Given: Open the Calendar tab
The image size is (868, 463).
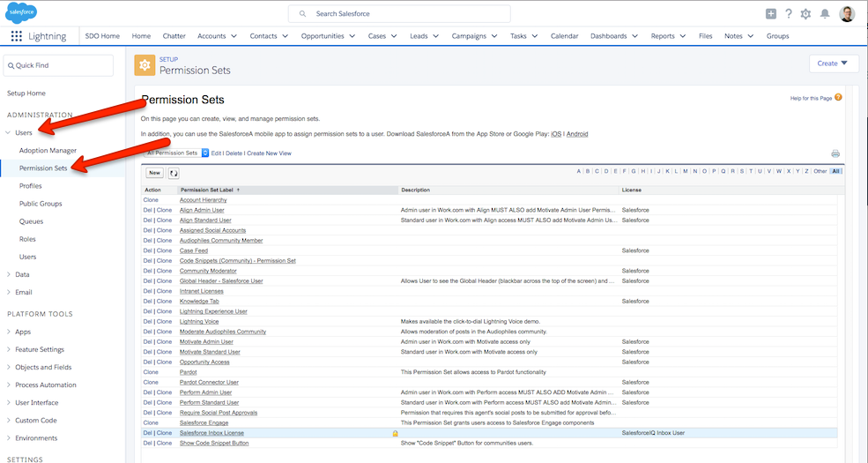Looking at the screenshot, I should [564, 36].
